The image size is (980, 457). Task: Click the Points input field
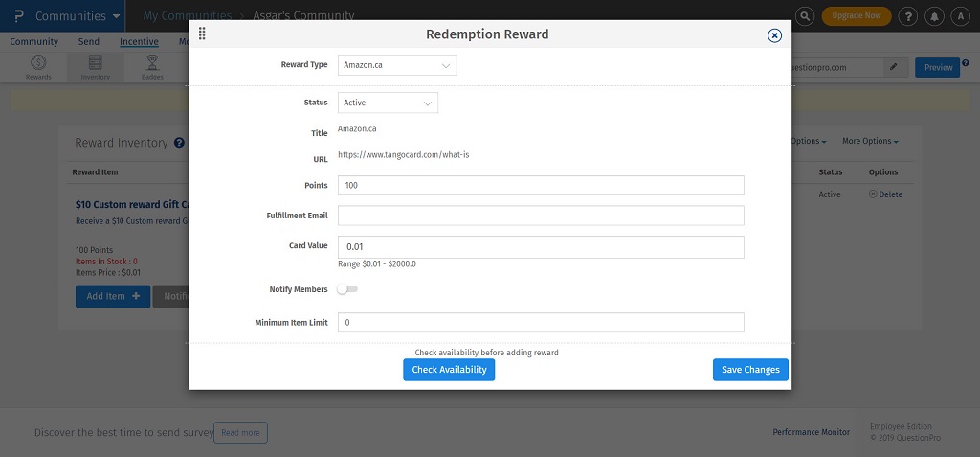pos(542,185)
